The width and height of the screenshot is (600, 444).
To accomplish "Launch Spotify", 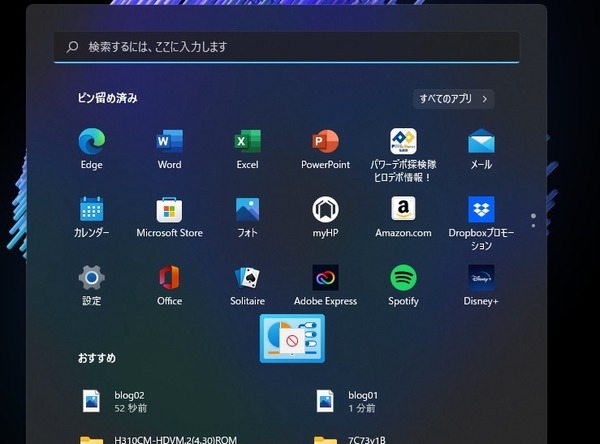I will click(403, 285).
